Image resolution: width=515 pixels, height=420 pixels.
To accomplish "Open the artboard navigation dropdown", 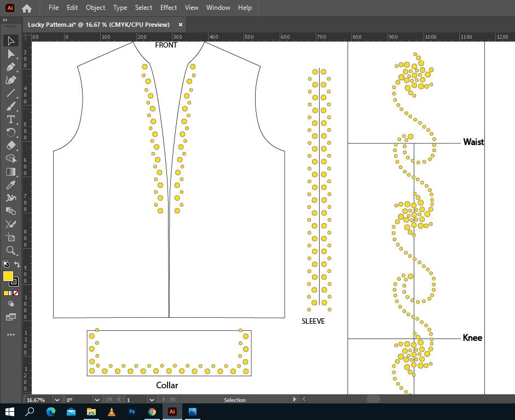I will (152, 400).
